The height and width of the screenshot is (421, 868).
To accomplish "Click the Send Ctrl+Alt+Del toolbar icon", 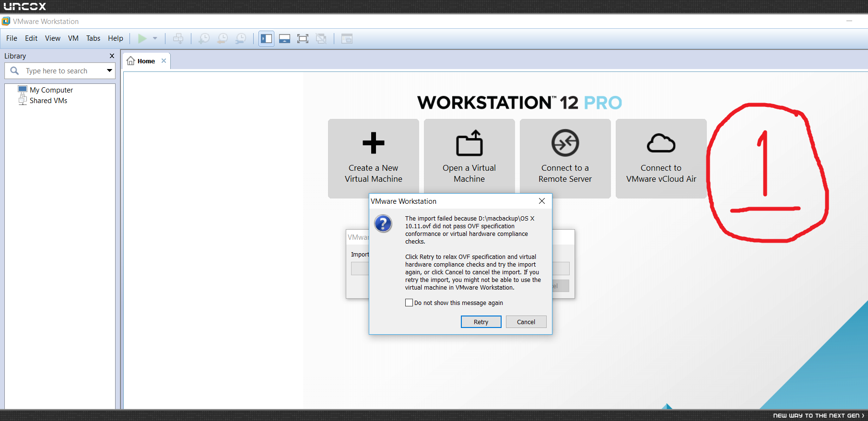I will coord(178,38).
